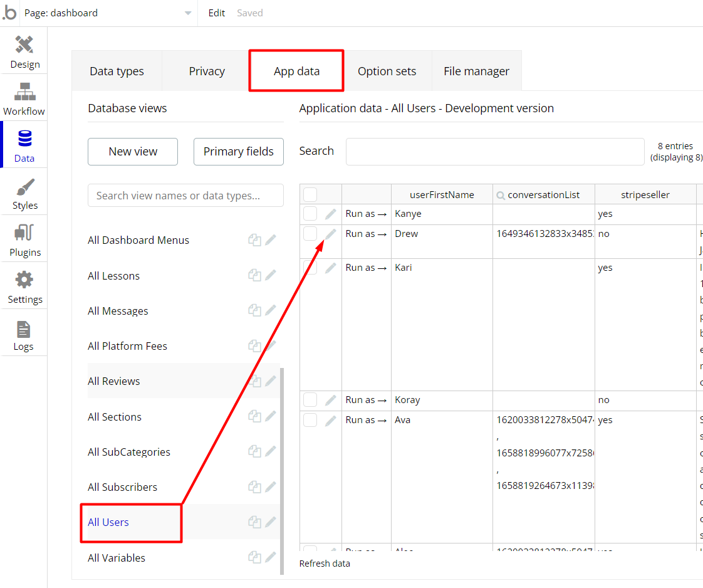
Task: Edit the All SubCategories view pencil
Action: [x=270, y=451]
